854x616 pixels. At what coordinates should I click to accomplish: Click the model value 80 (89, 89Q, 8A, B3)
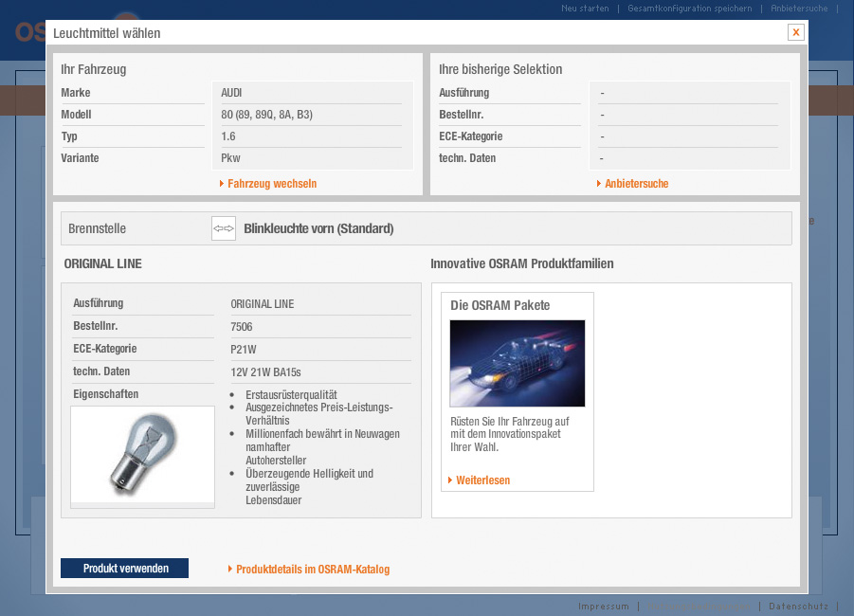[267, 115]
